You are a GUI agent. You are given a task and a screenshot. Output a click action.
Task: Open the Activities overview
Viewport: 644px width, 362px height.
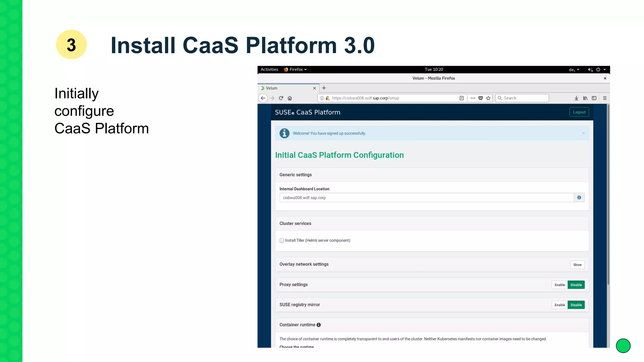click(x=269, y=69)
